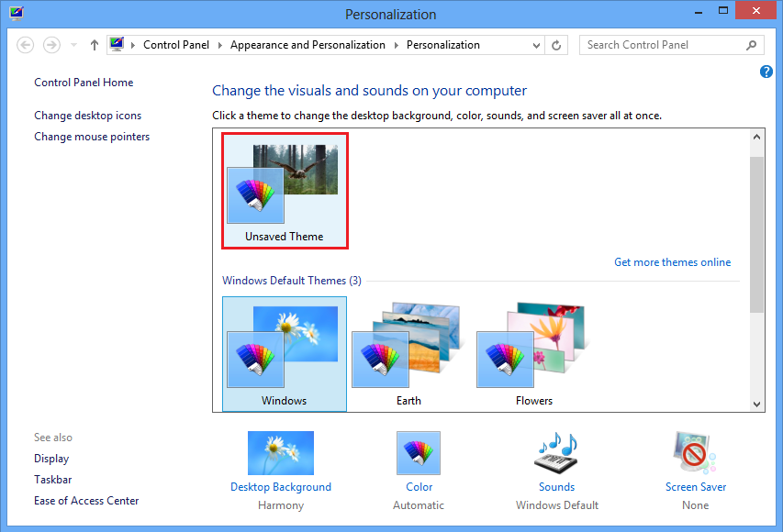783x532 pixels.
Task: Expand the chevron after Appearance and Personalization
Action: [x=396, y=46]
